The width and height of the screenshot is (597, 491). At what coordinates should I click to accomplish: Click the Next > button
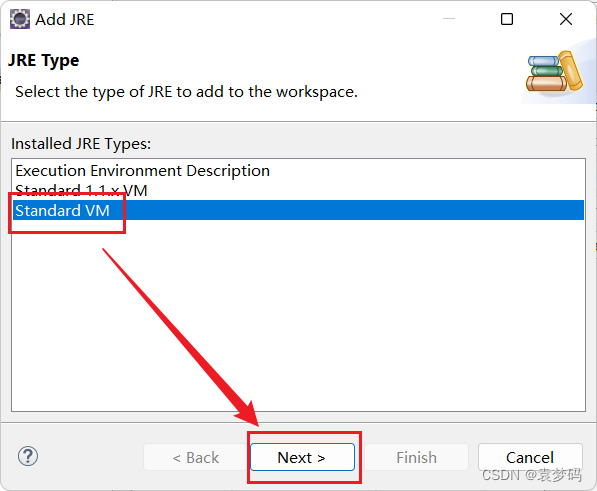(x=302, y=457)
